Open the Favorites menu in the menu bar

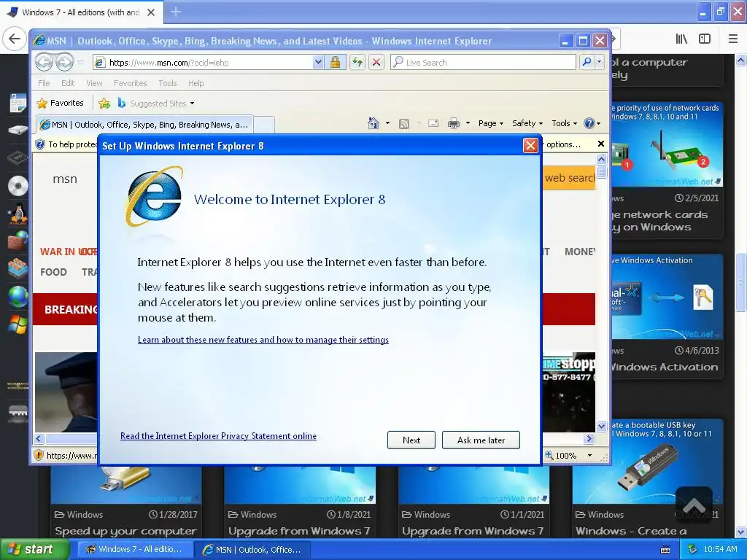130,83
